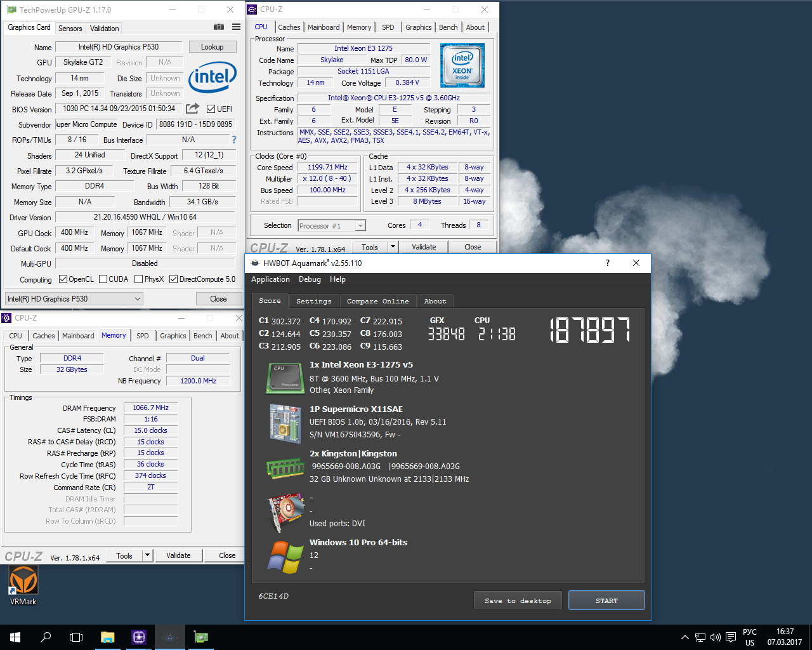
Task: Click Validate in the top CPU-Z window
Action: coord(424,247)
